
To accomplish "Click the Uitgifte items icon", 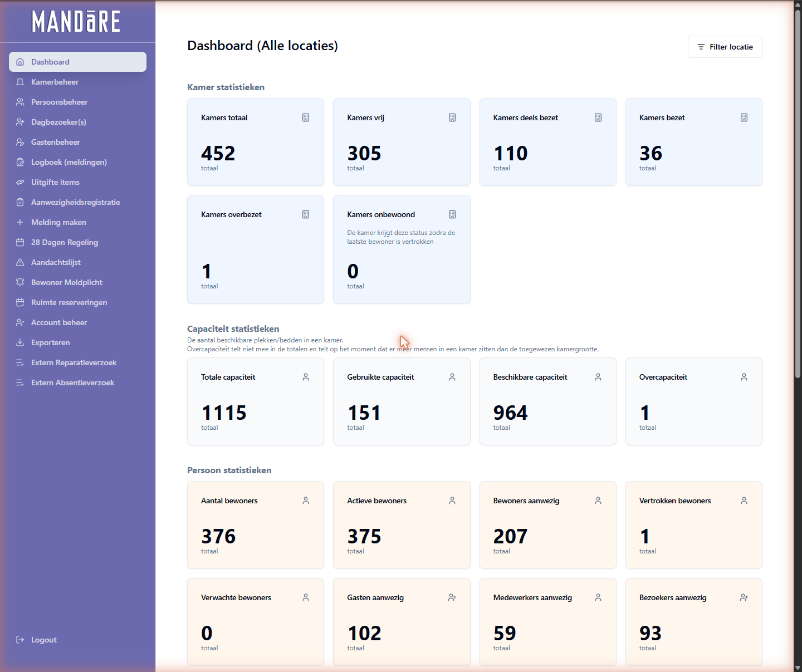I will click(x=20, y=182).
